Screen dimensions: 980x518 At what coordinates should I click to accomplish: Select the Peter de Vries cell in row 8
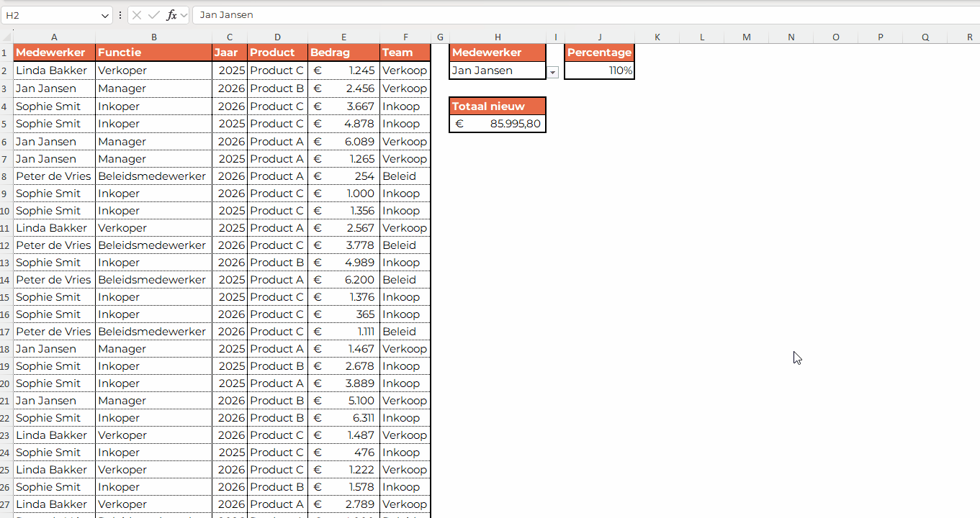pos(53,176)
